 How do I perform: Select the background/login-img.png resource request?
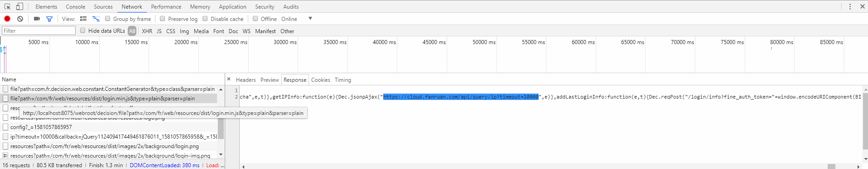109,156
